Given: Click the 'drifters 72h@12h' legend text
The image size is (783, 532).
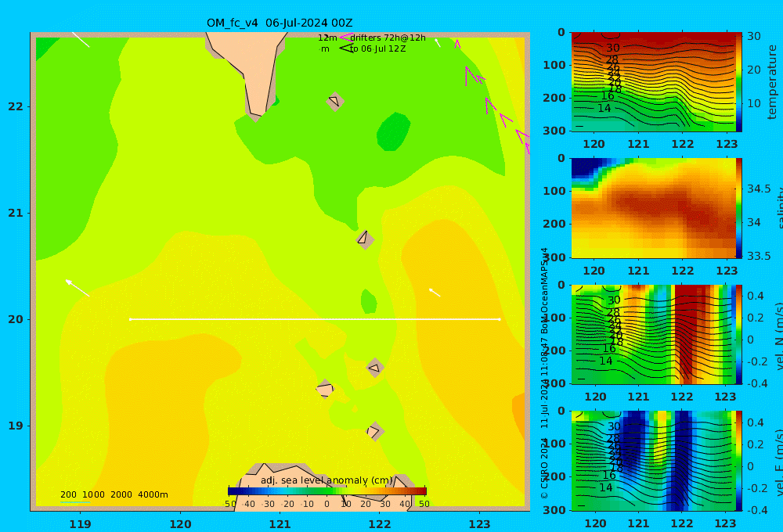Looking at the screenshot, I should 388,38.
